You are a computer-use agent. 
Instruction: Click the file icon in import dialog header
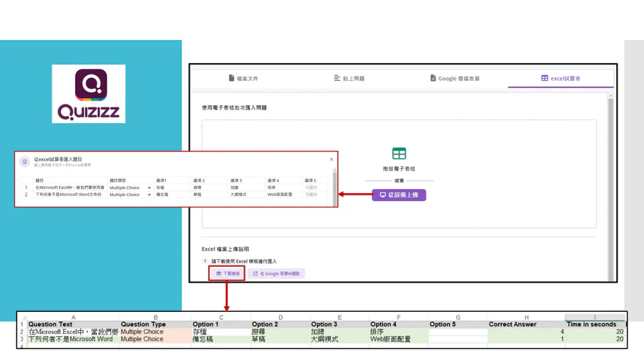26,162
